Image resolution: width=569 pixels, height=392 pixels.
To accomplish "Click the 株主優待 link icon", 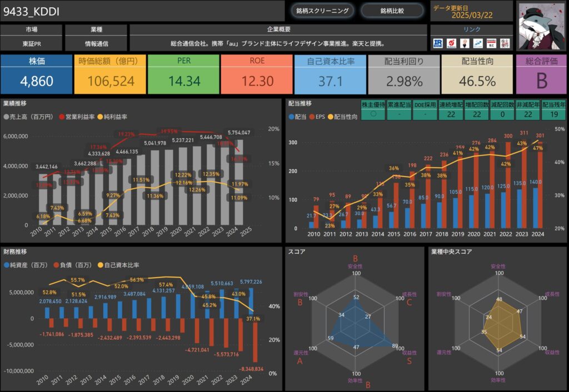I will [505, 43].
